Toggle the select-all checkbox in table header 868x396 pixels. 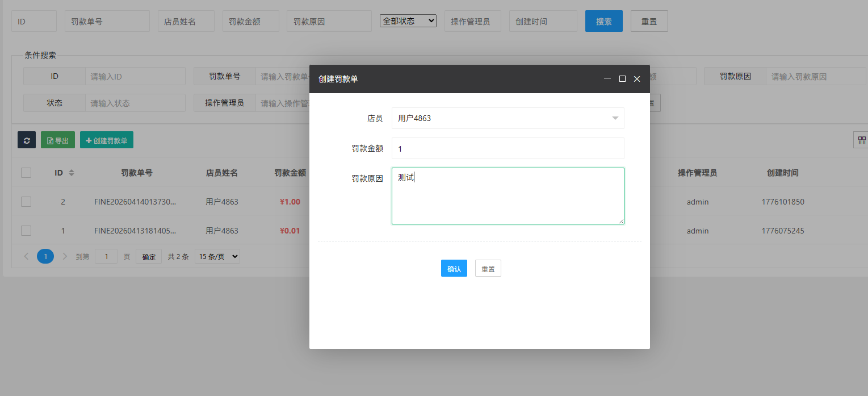click(x=26, y=173)
